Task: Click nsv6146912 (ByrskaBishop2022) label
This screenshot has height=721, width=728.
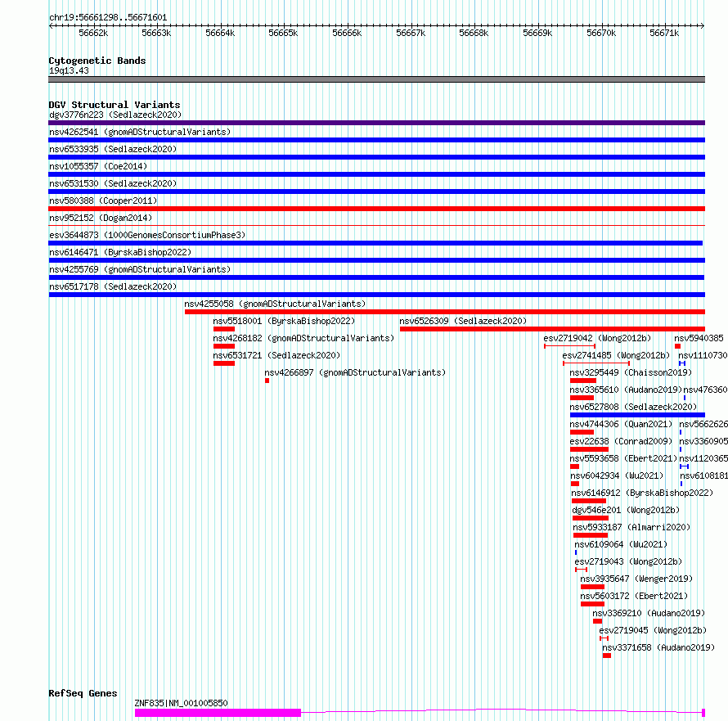Action: point(642,493)
